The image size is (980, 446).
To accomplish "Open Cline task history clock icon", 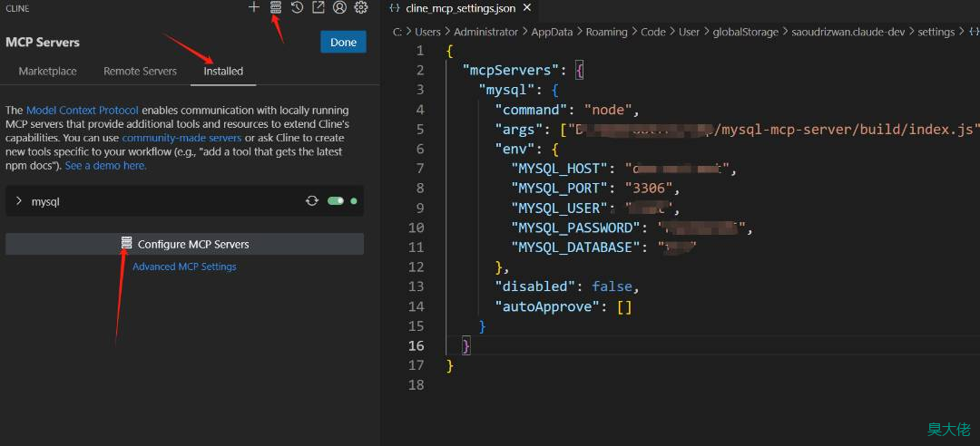I will 297,7.
